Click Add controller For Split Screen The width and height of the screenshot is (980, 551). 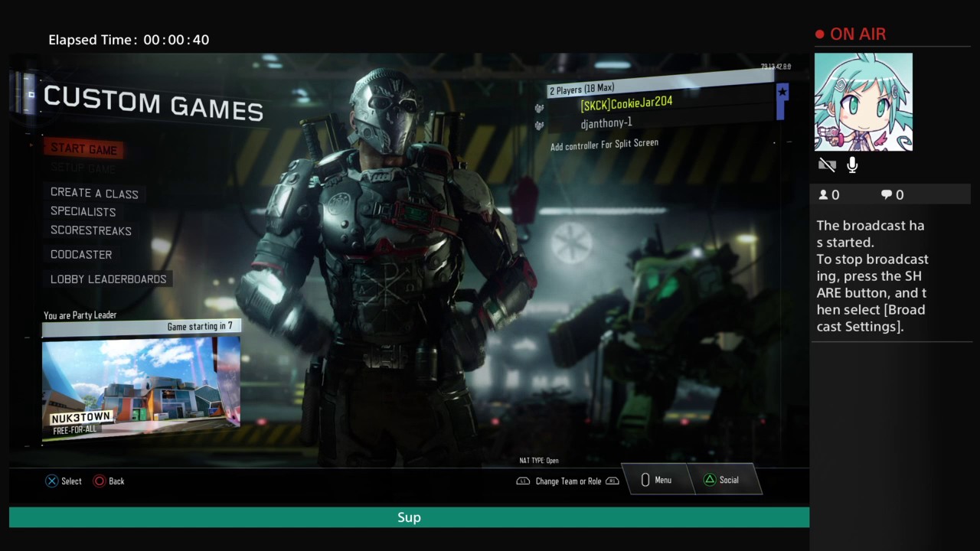coord(604,144)
